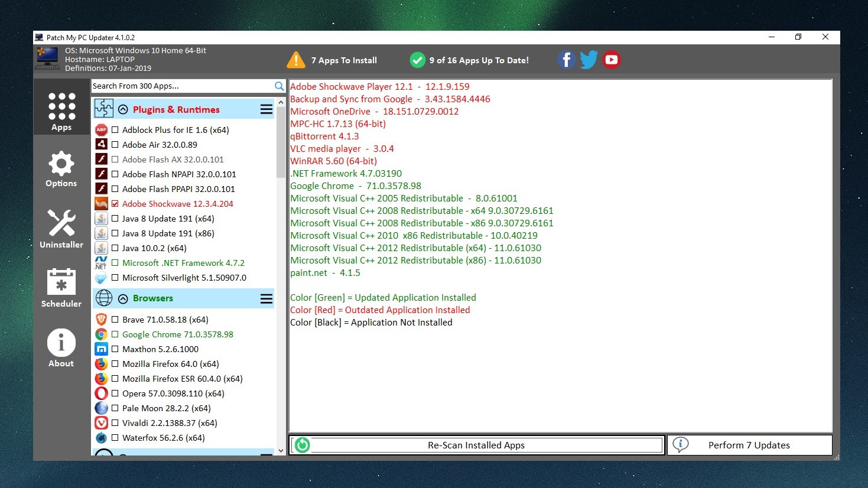Viewport: 868px width, 488px height.
Task: Open the Twitter bird icon
Action: pos(589,60)
